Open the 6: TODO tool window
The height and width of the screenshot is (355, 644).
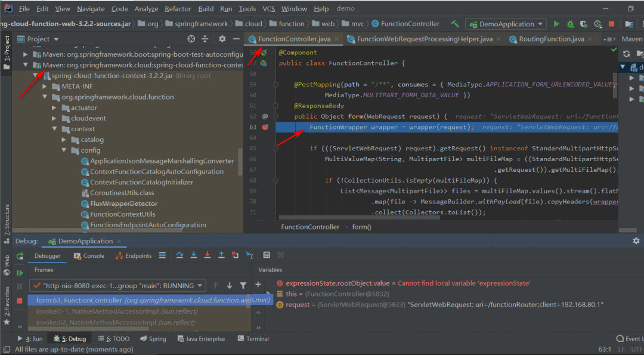pyautogui.click(x=114, y=339)
